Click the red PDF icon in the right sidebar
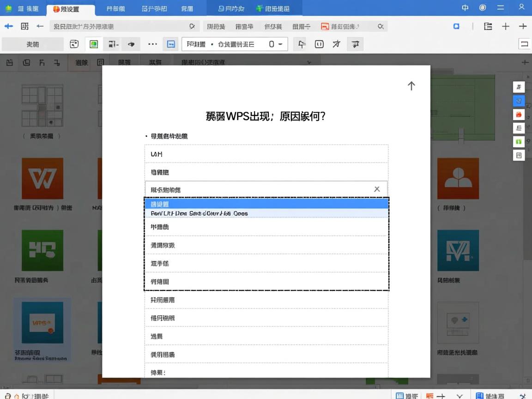Viewport: 532px width, 399px height. pyautogui.click(x=519, y=114)
